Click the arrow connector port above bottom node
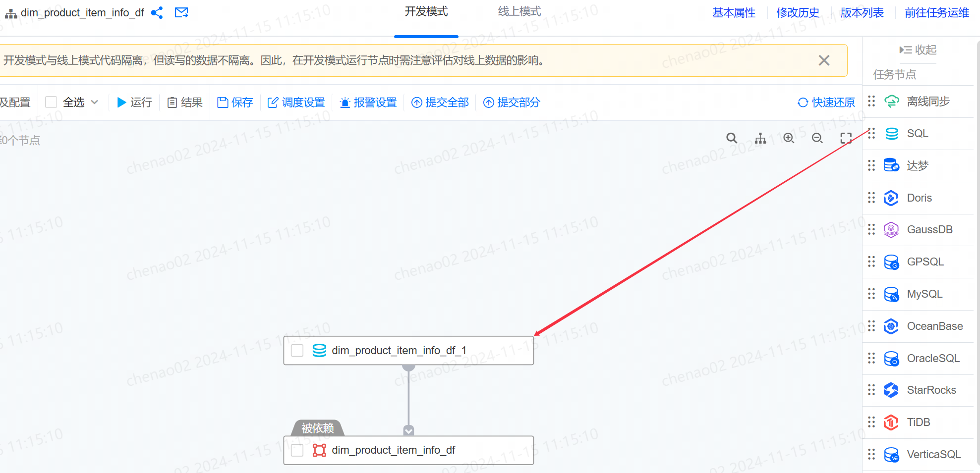Screen dimensions: 980x473 point(408,430)
